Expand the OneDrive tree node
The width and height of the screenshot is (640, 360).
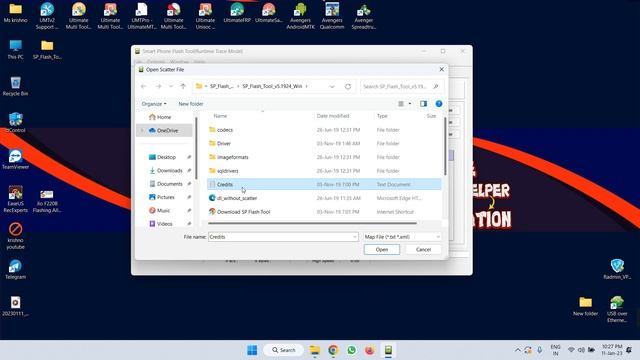pyautogui.click(x=142, y=130)
